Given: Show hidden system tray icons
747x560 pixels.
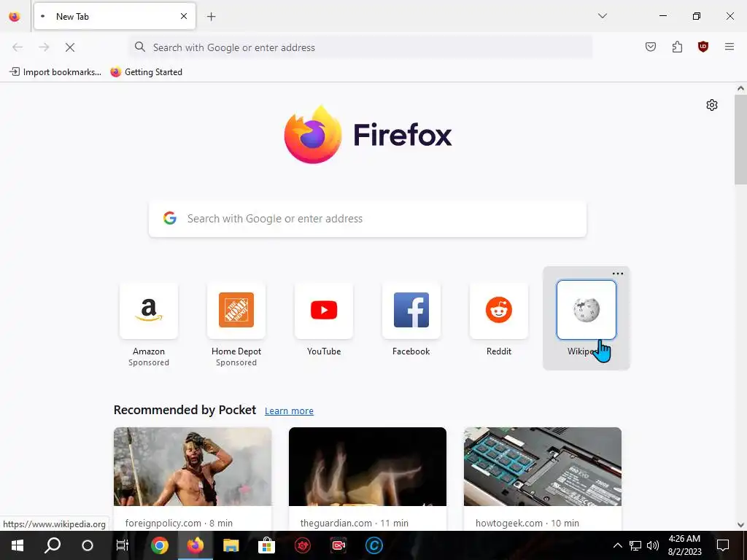Looking at the screenshot, I should point(617,545).
